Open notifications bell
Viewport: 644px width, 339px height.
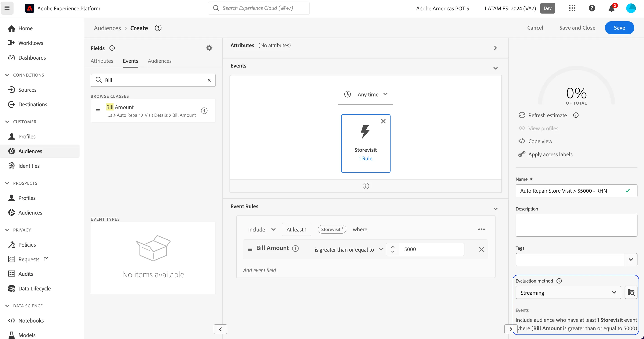coord(611,8)
